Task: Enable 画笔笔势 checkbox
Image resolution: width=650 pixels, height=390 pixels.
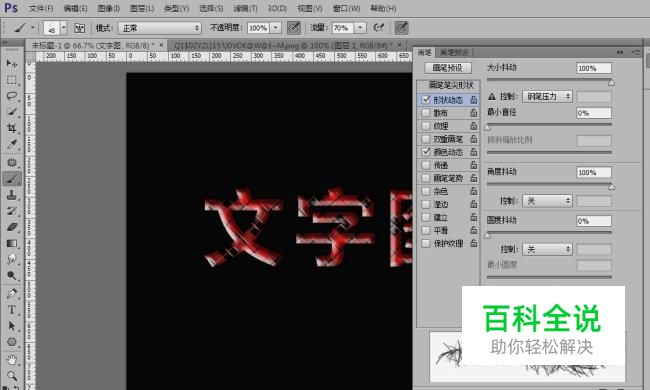Action: click(426, 178)
